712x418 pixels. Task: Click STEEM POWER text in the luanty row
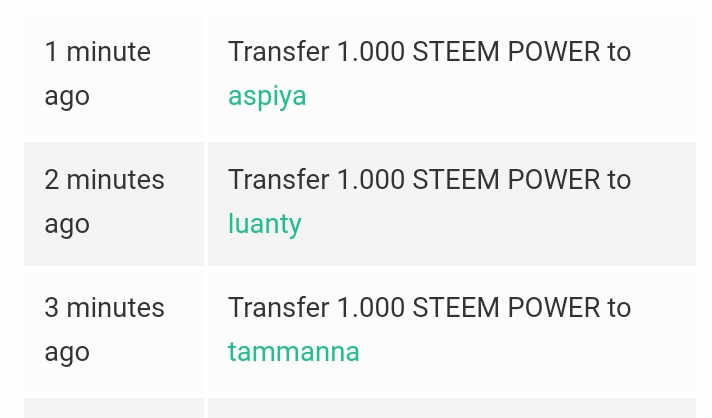pyautogui.click(x=506, y=179)
